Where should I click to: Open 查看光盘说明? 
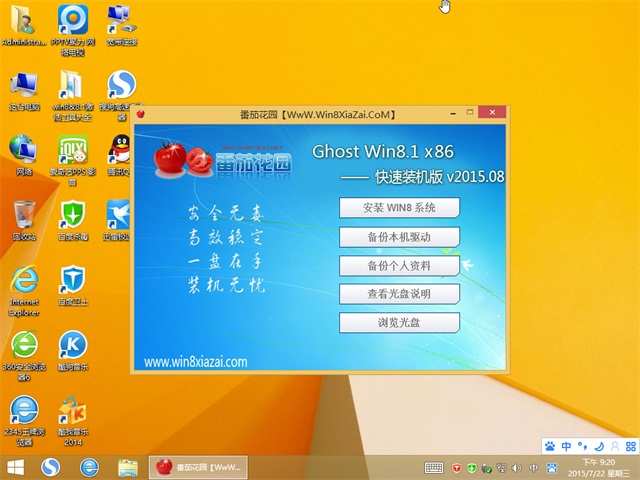[x=399, y=294]
